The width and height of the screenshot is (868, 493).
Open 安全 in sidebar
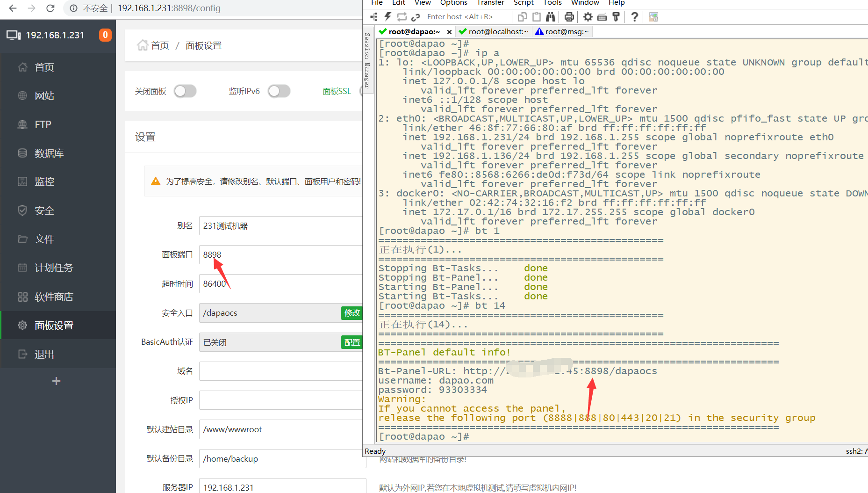[58, 210]
